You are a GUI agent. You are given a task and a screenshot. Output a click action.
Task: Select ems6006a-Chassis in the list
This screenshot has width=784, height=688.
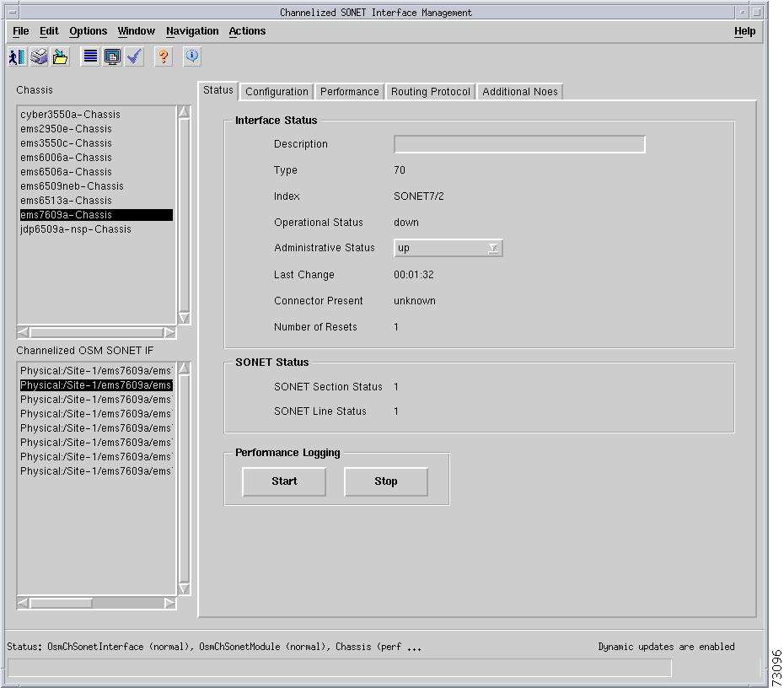coord(96,158)
